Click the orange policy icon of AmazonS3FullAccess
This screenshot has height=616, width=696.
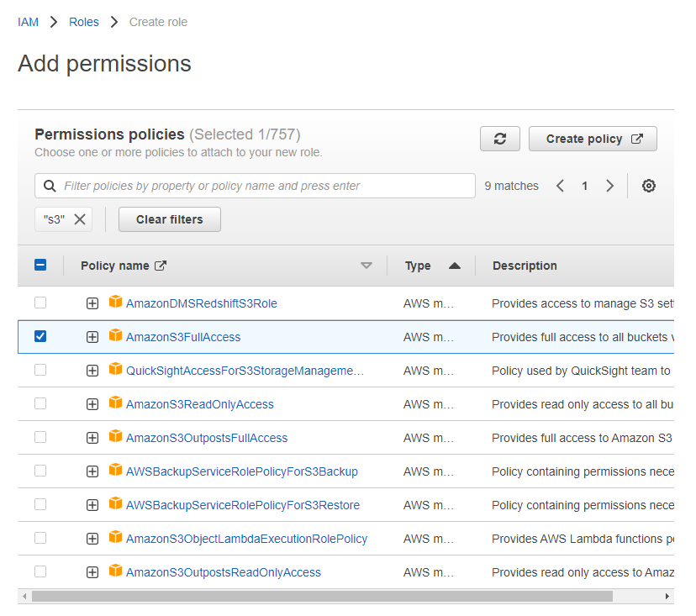(x=115, y=335)
